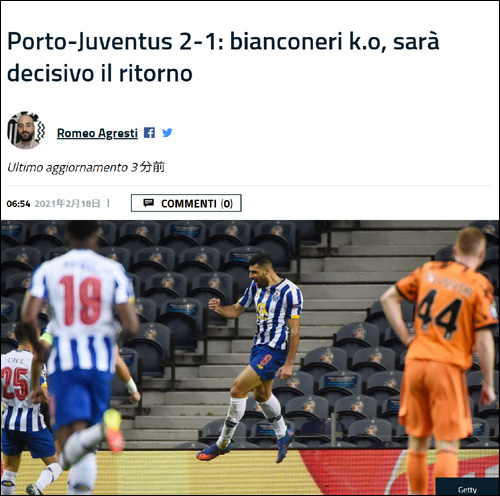Click the vertical divider after the date
The height and width of the screenshot is (496, 500).
pyautogui.click(x=108, y=203)
